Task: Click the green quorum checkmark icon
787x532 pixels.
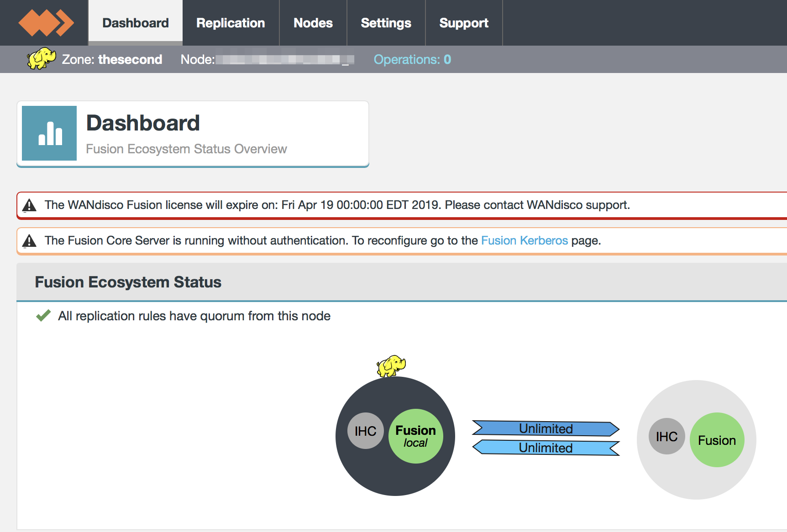Action: [43, 315]
